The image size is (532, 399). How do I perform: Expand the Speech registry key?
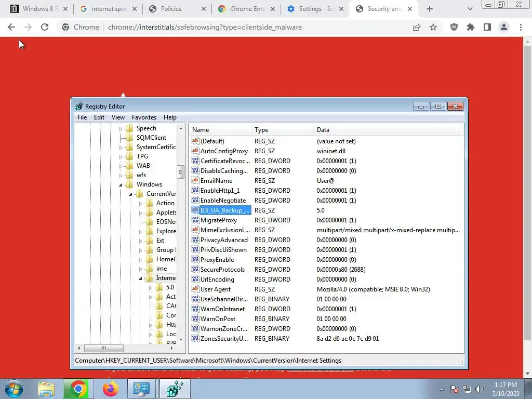tap(121, 129)
